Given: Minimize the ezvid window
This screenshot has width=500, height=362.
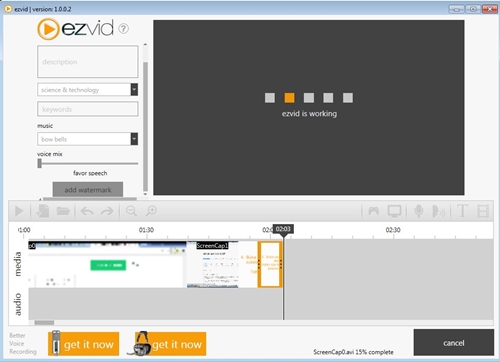Looking at the screenshot, I should pos(456,9).
